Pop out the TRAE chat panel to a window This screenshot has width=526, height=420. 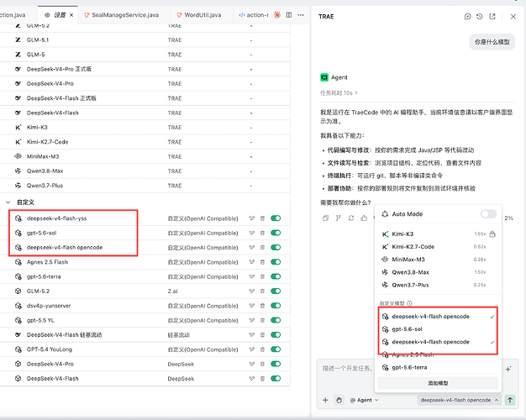492,17
